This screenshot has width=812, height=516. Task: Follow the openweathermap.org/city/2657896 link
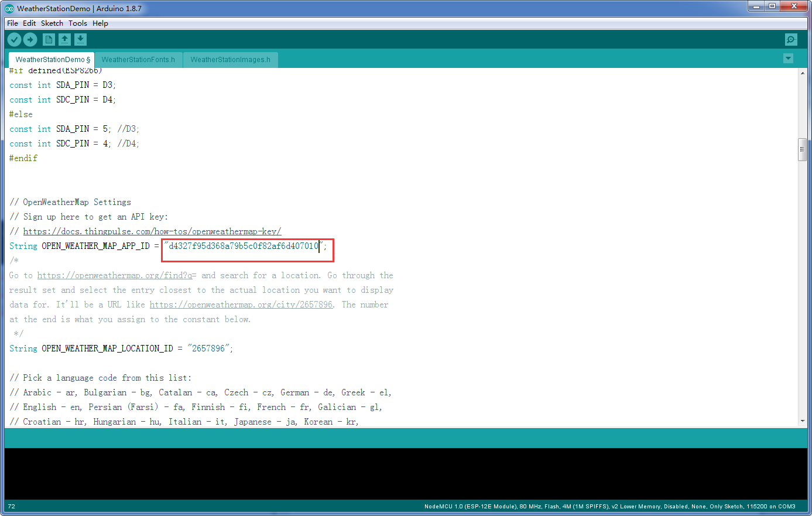241,305
